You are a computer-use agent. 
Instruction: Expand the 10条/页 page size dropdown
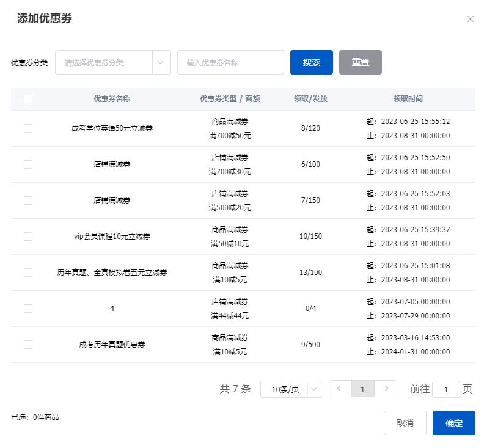(290, 389)
